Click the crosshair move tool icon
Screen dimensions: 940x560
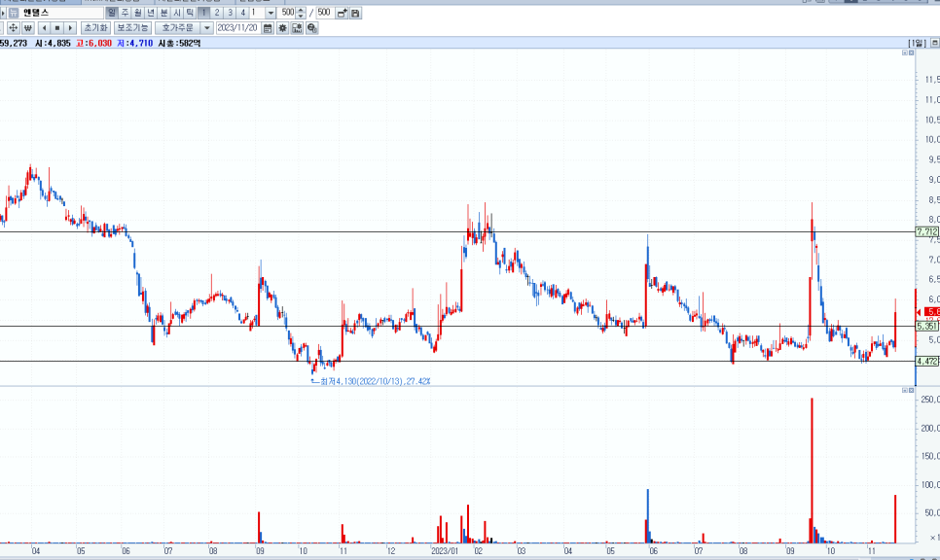[x=13, y=28]
